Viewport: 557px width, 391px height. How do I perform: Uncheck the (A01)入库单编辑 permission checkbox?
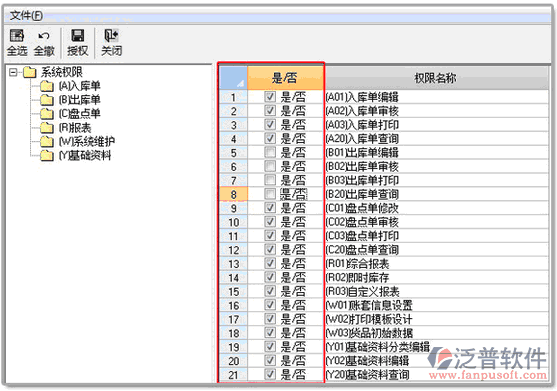click(270, 97)
